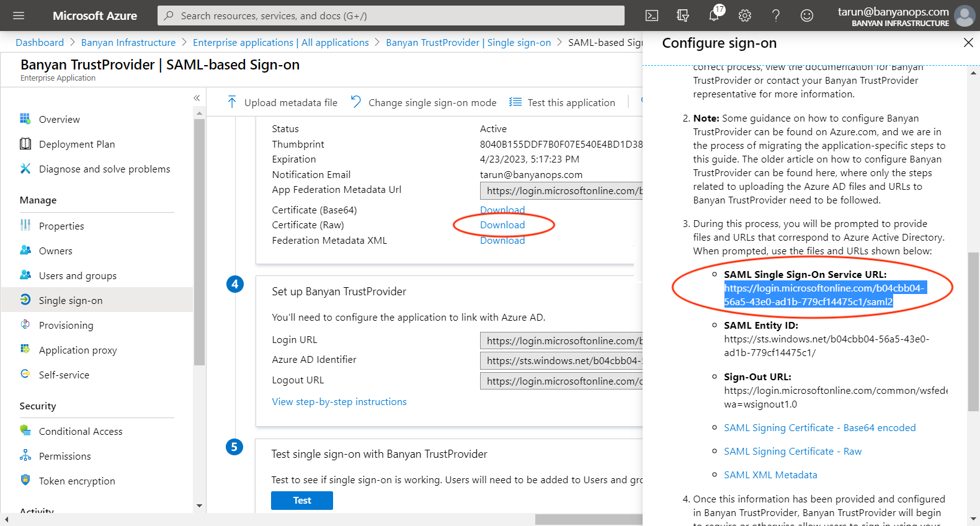Click the App Federation Metadata Url field
This screenshot has width=980, height=526.
click(x=561, y=190)
